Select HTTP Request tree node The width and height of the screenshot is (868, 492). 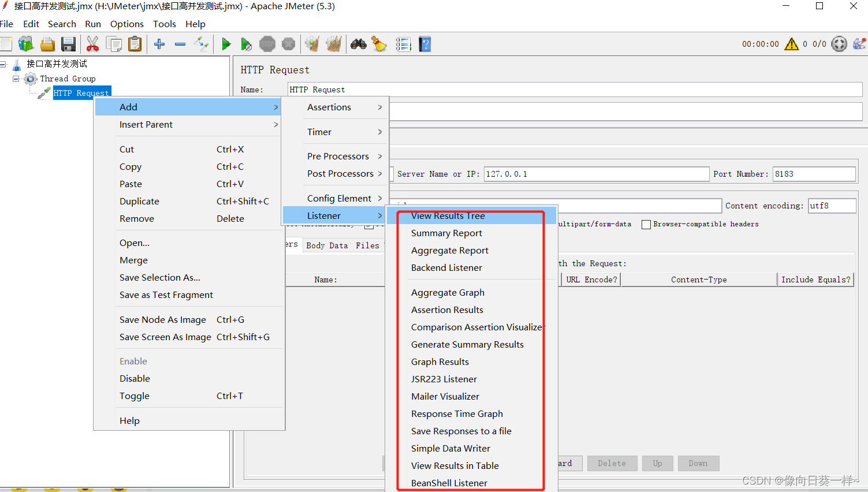tap(81, 93)
